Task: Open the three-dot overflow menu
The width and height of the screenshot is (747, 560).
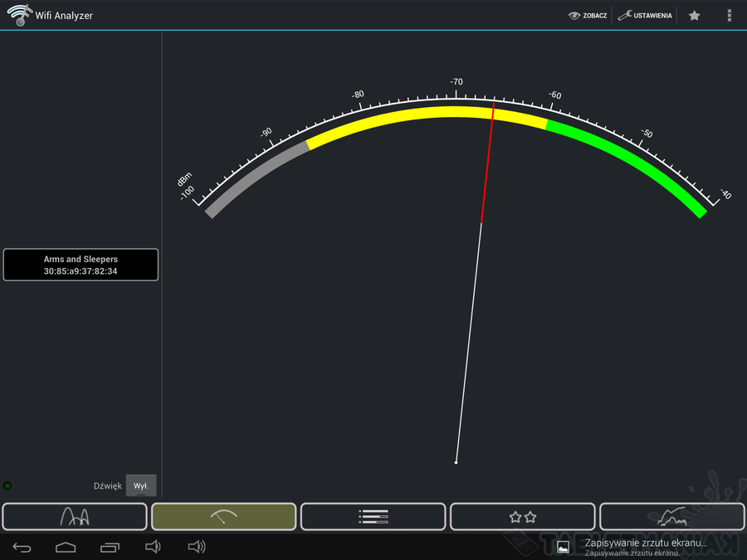Action: click(x=729, y=15)
